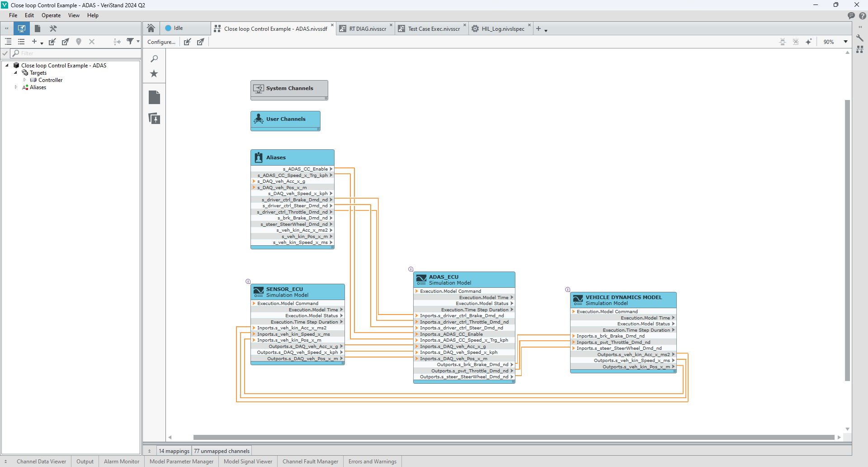The width and height of the screenshot is (868, 467).
Task: Click the info icon above VEHICLE DYNAMICS MODEL block
Action: [568, 290]
